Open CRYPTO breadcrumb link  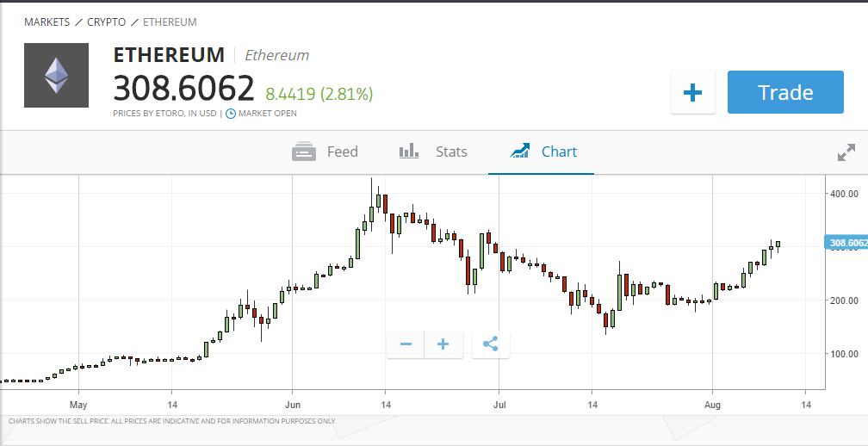[x=106, y=22]
